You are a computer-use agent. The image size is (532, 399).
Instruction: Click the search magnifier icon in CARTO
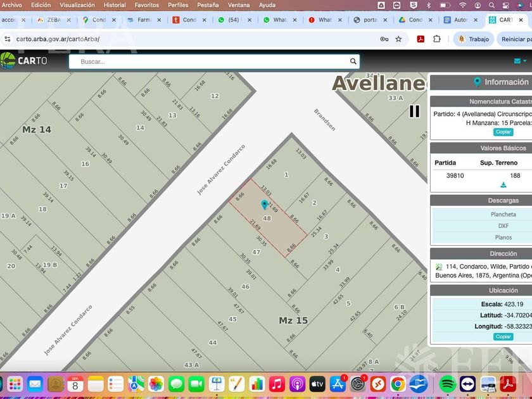click(353, 61)
